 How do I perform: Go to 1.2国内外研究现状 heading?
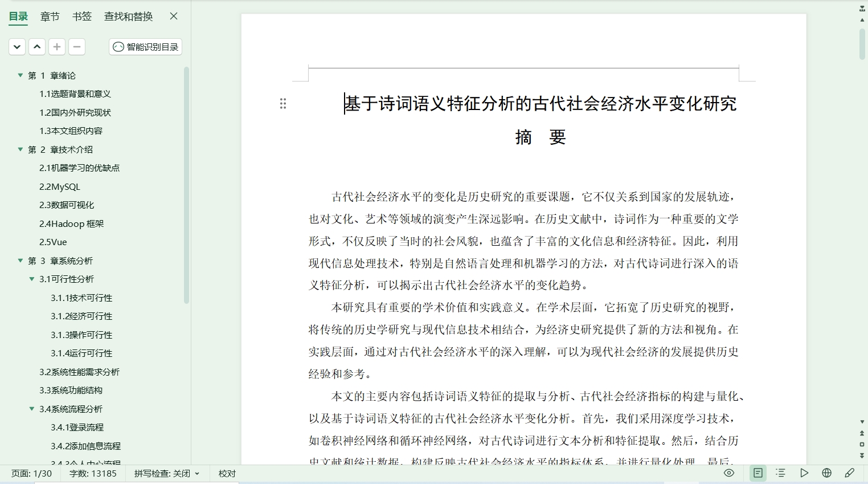click(x=75, y=112)
